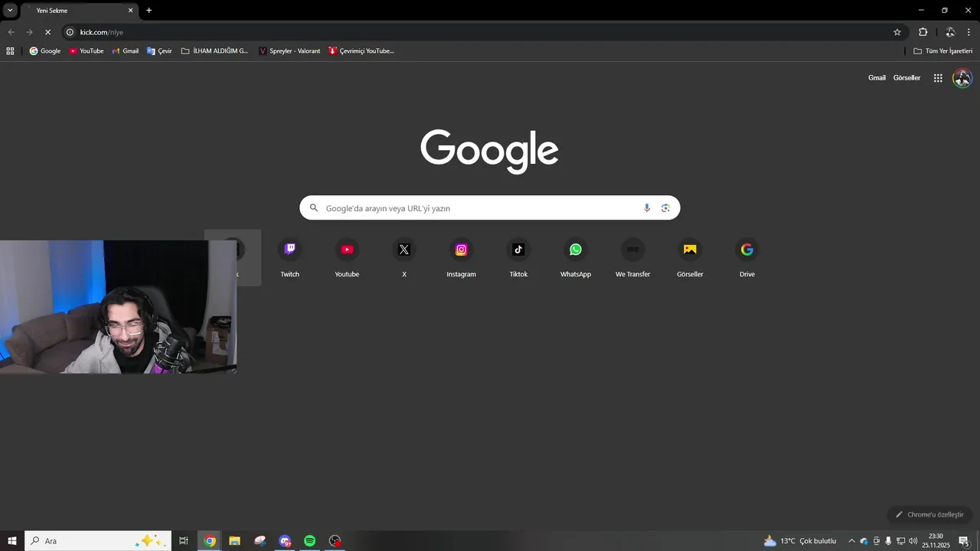Open Google account profile picture on page
The image size is (980, 551).
coord(962,78)
